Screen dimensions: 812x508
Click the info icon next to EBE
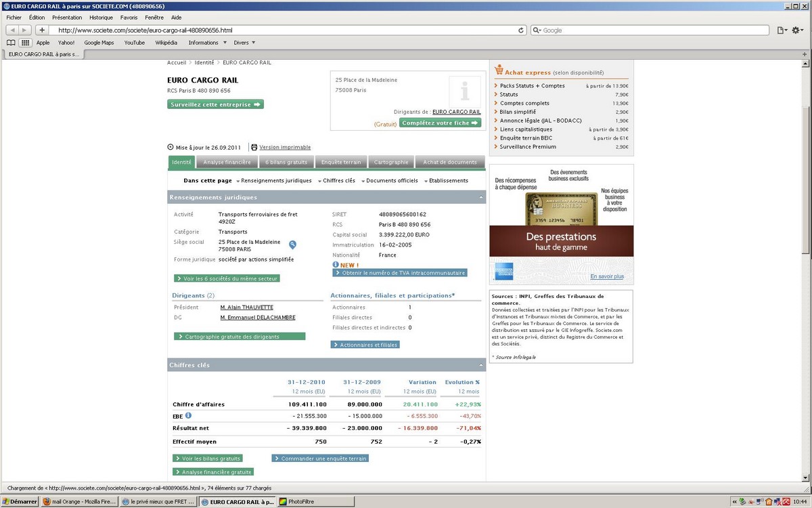pyautogui.click(x=188, y=415)
